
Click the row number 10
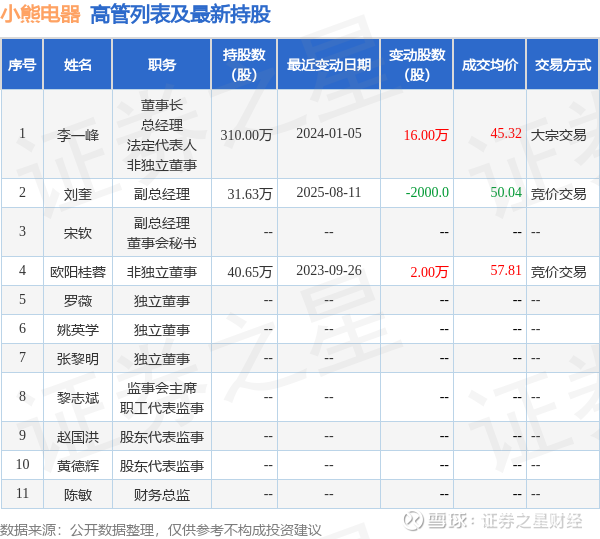(x=22, y=464)
